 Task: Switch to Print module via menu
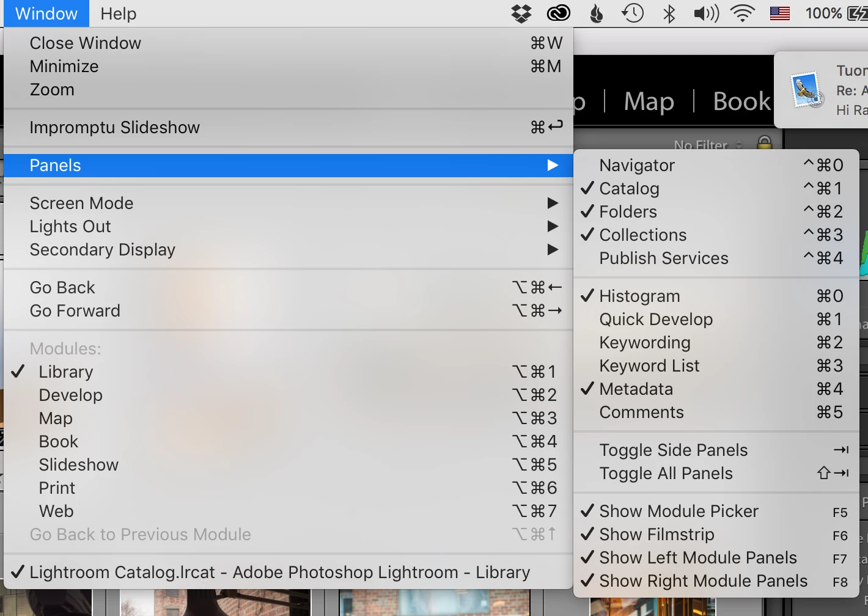point(289,488)
